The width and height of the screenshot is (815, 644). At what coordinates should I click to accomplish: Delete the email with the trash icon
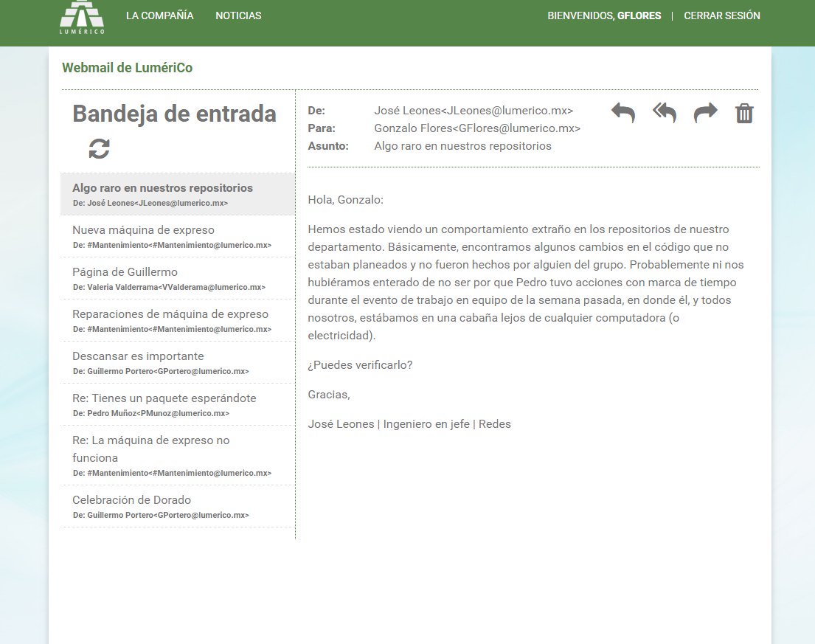(x=744, y=114)
